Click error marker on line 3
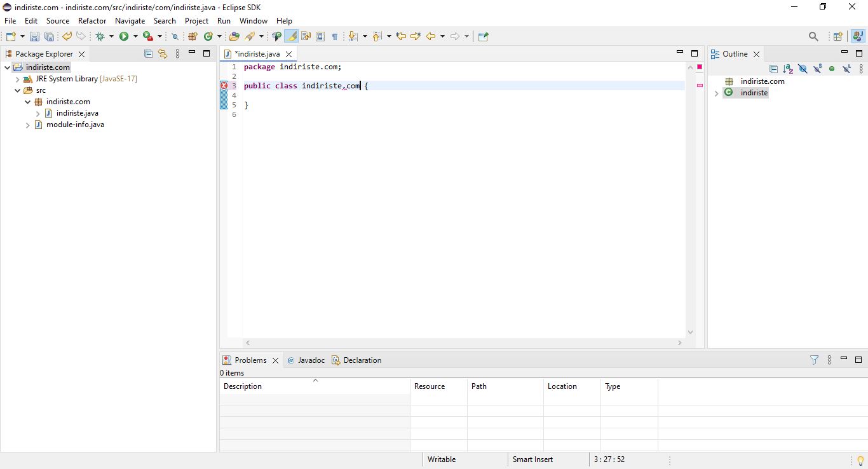 [224, 86]
